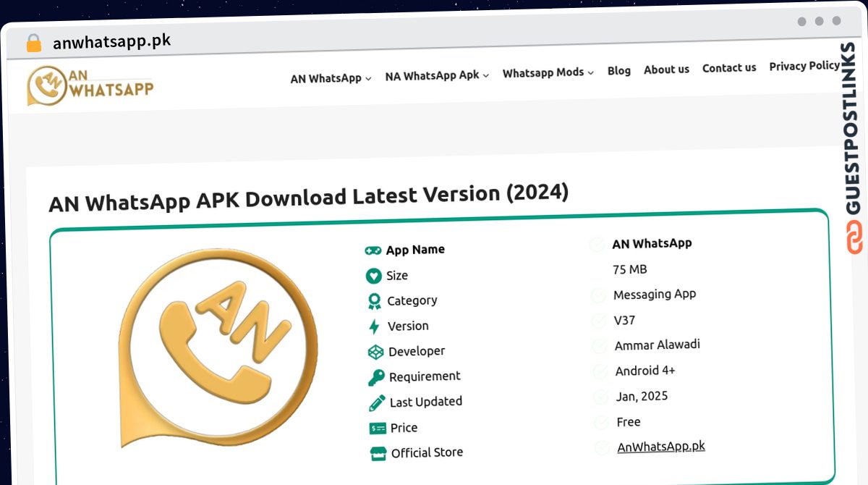Open the Privacy Policy page

tap(804, 66)
